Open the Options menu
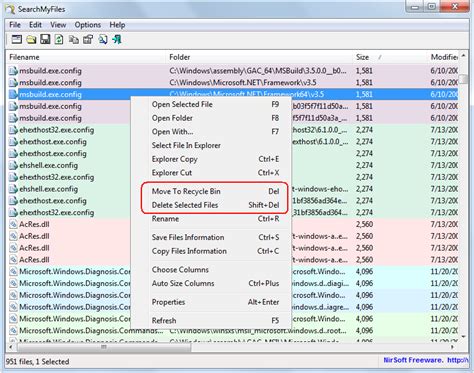Viewport: 474px width, 373px height. 88,25
